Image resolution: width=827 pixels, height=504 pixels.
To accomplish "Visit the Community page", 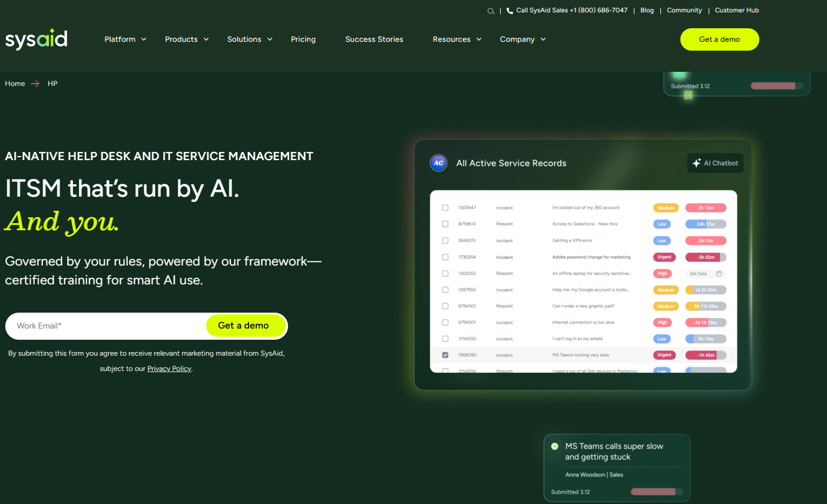I will [x=684, y=11].
